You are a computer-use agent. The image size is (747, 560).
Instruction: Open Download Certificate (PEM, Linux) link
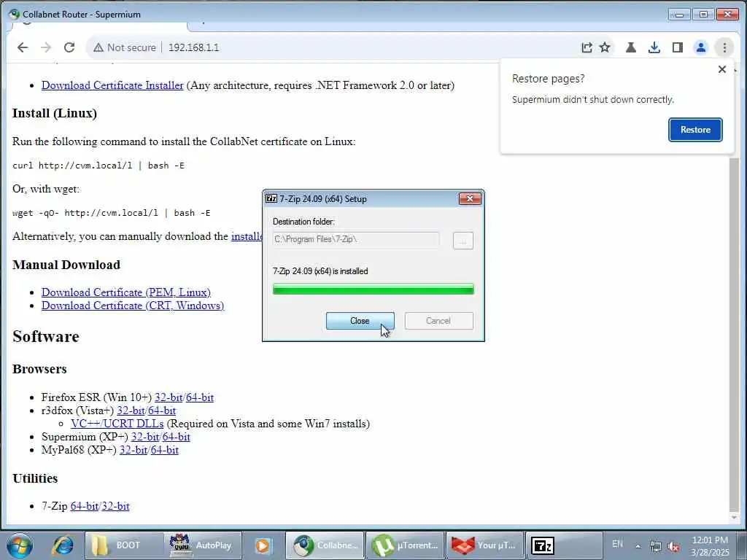tap(126, 292)
